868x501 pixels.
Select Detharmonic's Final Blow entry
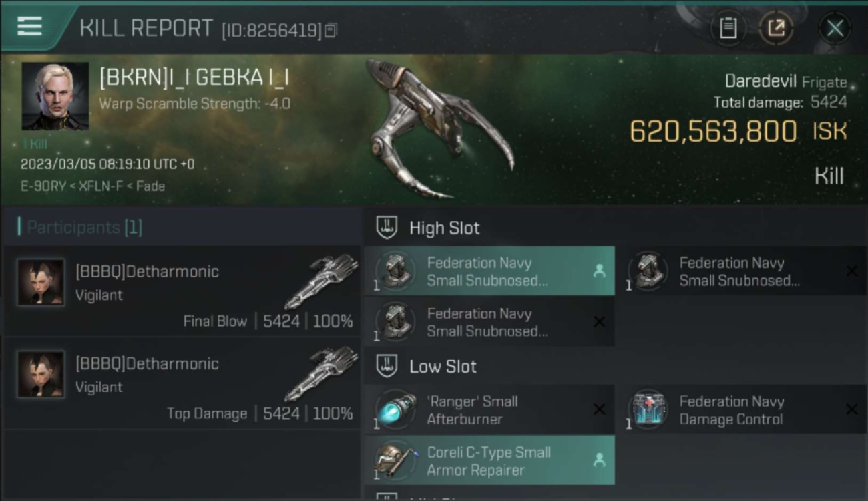tap(182, 291)
